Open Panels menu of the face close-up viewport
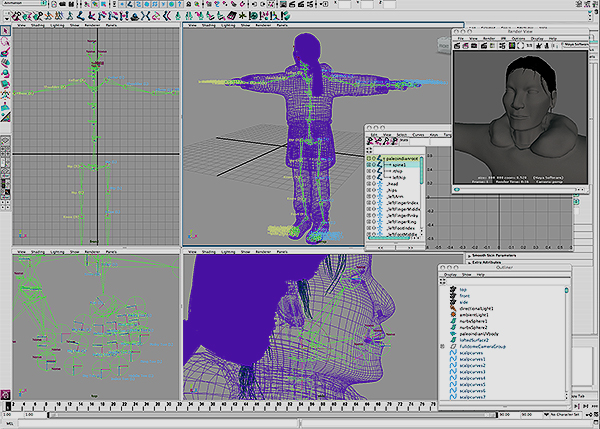Image resolution: width=600 pixels, height=429 pixels. [282, 252]
